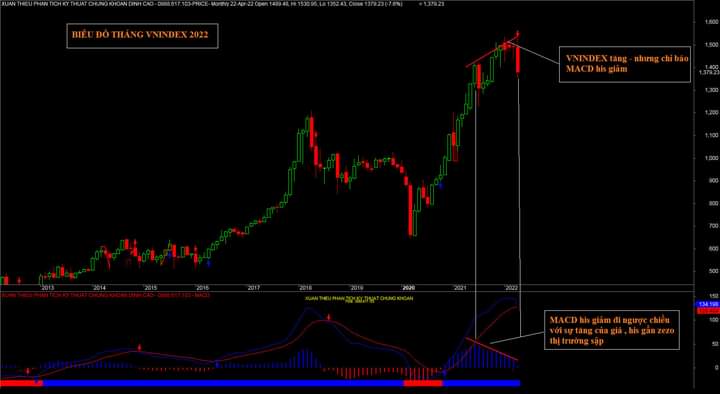Select the VNINDEX tăng annotation box

624,64
